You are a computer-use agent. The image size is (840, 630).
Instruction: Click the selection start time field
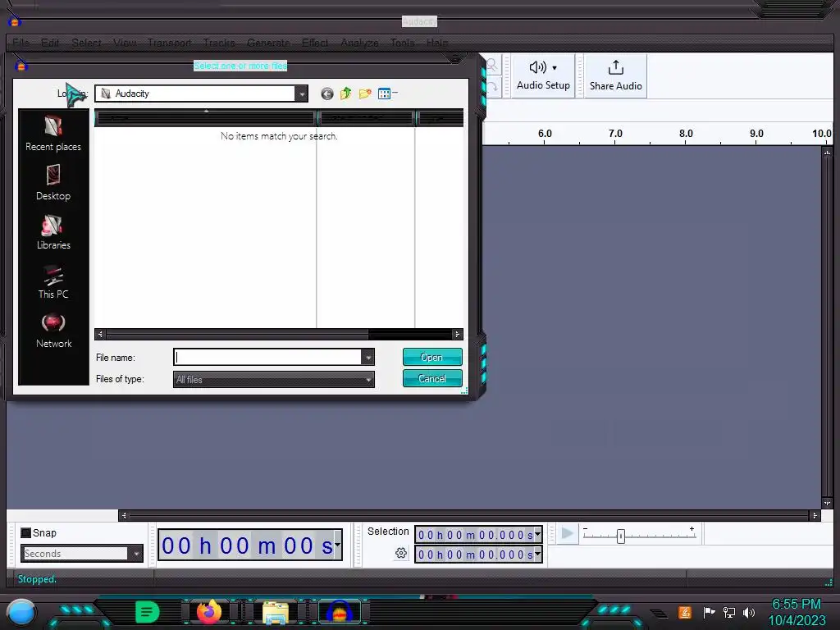click(x=475, y=535)
